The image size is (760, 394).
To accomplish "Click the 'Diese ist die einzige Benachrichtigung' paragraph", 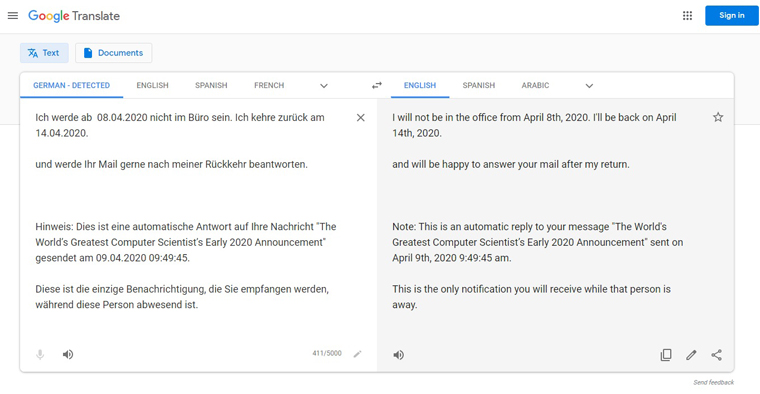I will pyautogui.click(x=182, y=297).
